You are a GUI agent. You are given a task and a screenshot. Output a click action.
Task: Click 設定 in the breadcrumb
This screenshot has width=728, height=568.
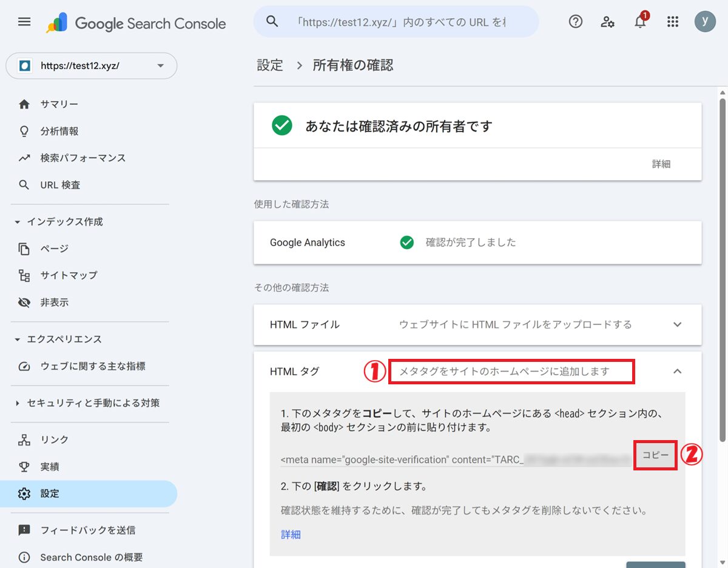270,65
